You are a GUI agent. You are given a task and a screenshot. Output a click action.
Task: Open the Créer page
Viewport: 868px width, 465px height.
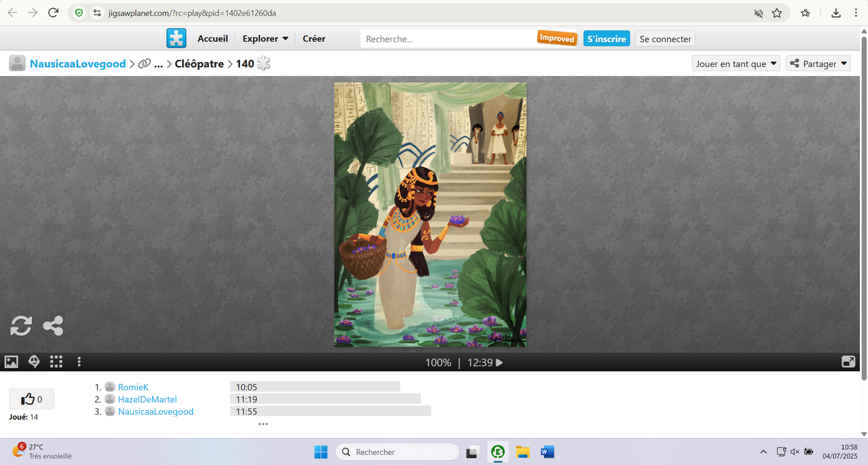tap(314, 39)
